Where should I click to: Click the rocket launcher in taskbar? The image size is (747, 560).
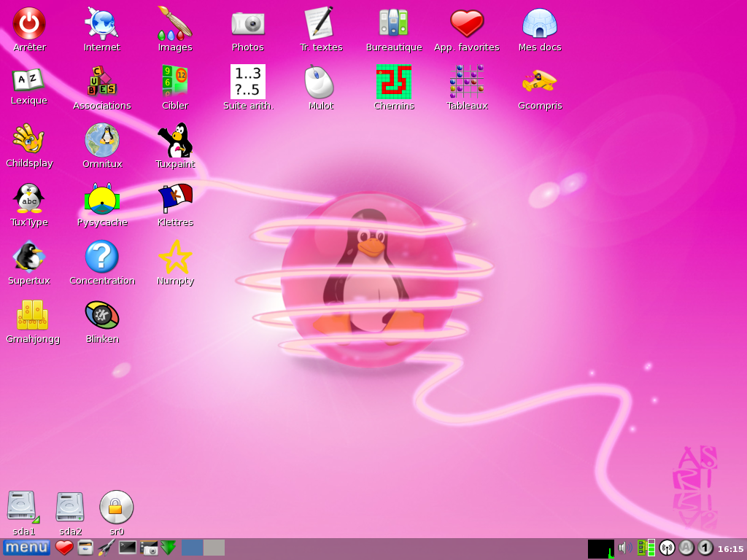point(106,548)
